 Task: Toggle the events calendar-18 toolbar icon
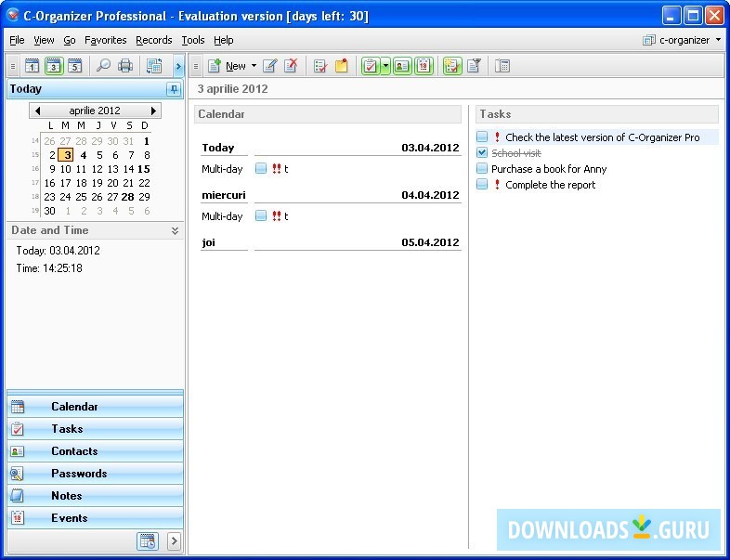[x=424, y=66]
